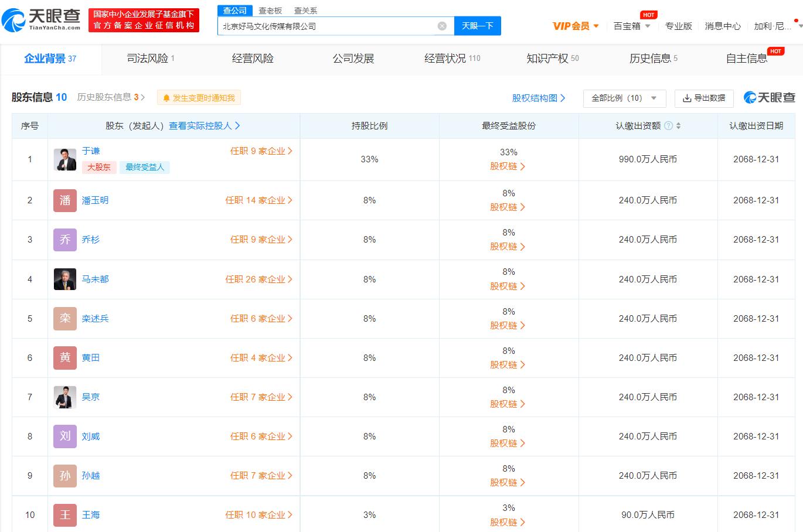
Task: Click the bell icon on the change notification button
Action: 166,98
